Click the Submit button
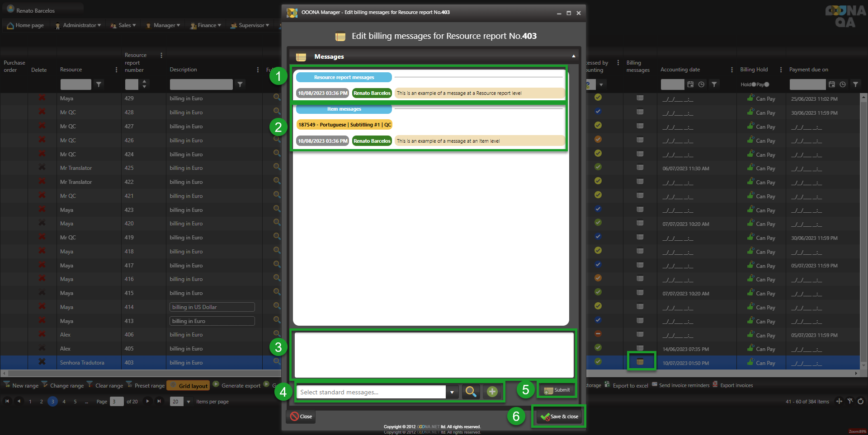Screen dimensions: 868x435 557,390
